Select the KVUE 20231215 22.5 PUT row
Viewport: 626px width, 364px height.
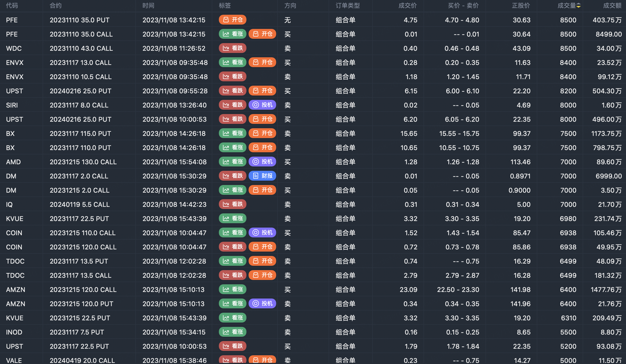click(x=80, y=318)
